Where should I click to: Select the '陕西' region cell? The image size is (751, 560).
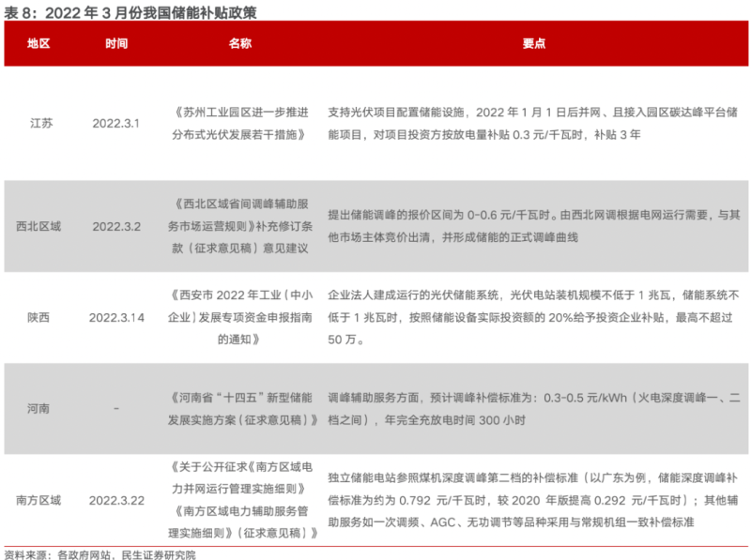coord(39,318)
